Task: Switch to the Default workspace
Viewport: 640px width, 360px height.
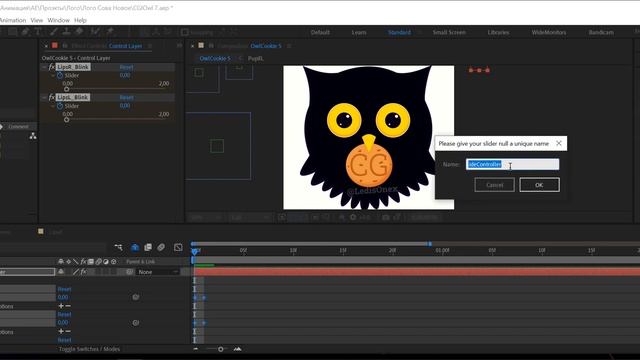Action: (320, 32)
